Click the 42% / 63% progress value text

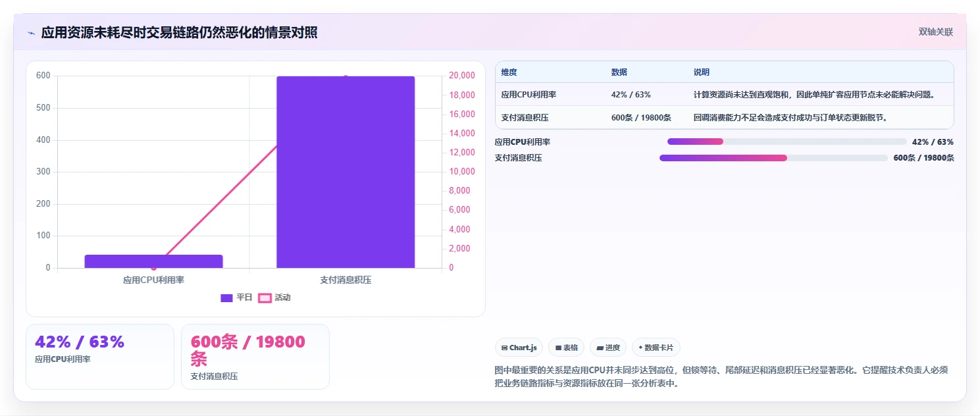933,142
